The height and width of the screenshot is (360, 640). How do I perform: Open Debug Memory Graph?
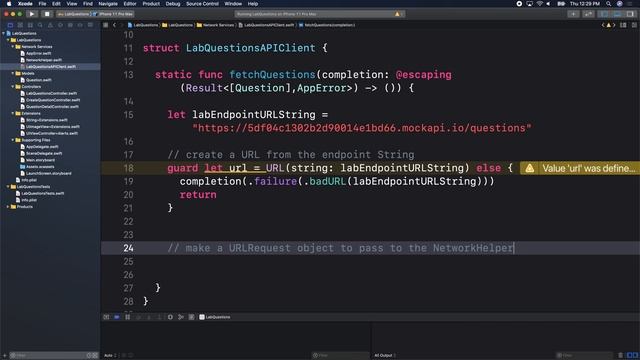(x=181, y=317)
